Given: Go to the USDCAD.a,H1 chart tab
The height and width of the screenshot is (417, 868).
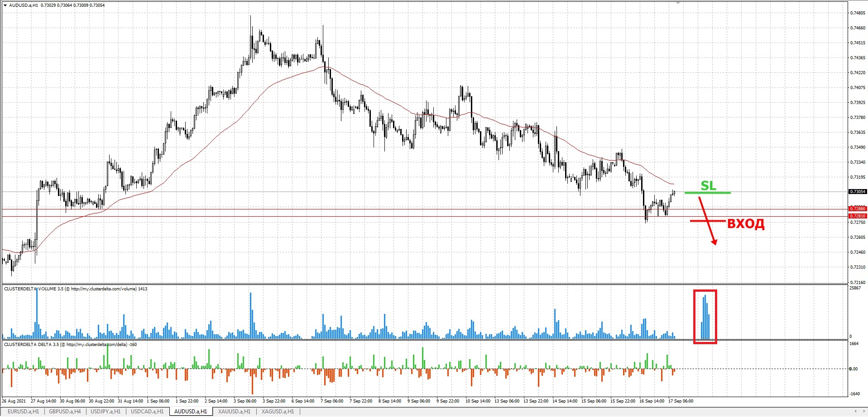Looking at the screenshot, I should point(147,412).
